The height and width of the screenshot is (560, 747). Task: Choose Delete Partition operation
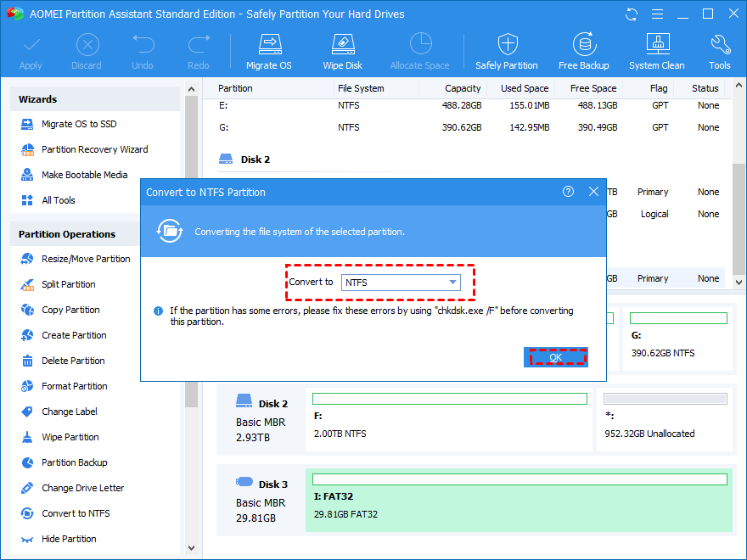coord(63,361)
